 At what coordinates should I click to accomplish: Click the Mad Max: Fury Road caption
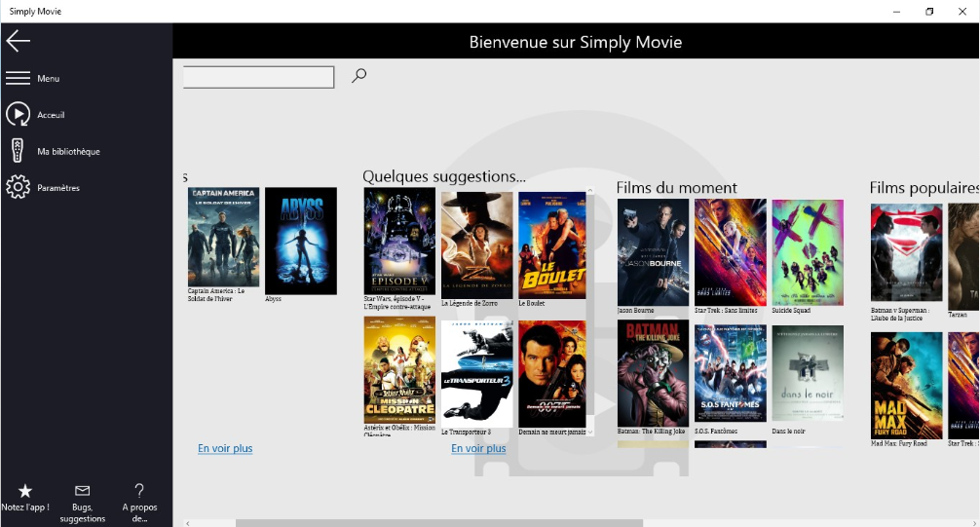click(x=899, y=443)
